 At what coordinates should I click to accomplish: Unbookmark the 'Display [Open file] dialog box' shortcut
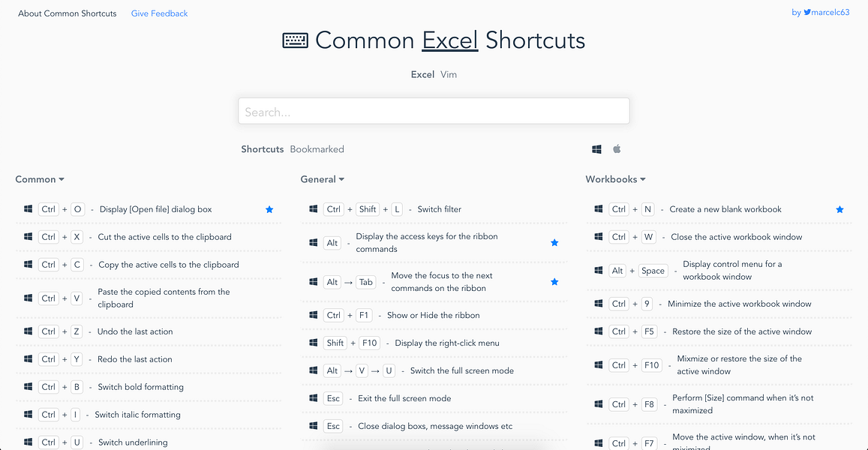pos(269,209)
